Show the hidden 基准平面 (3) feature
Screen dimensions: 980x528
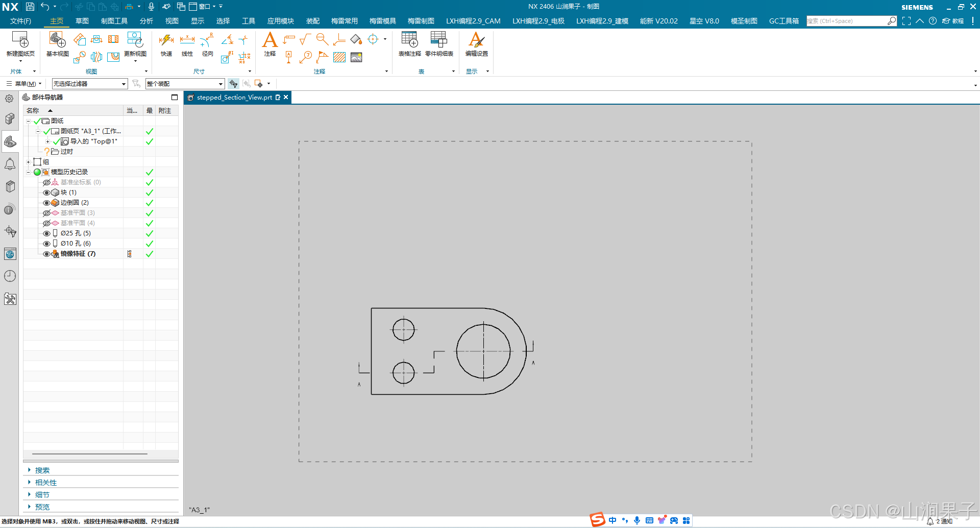[x=46, y=213]
